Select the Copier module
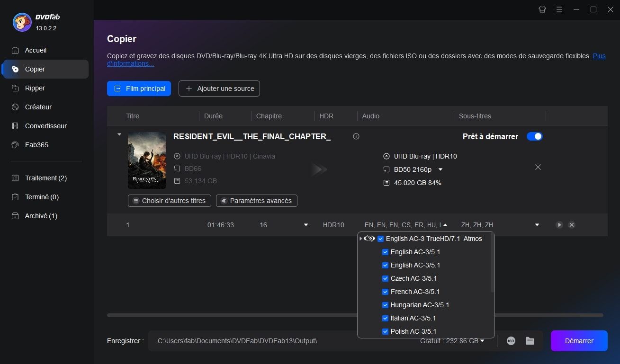 pyautogui.click(x=45, y=69)
